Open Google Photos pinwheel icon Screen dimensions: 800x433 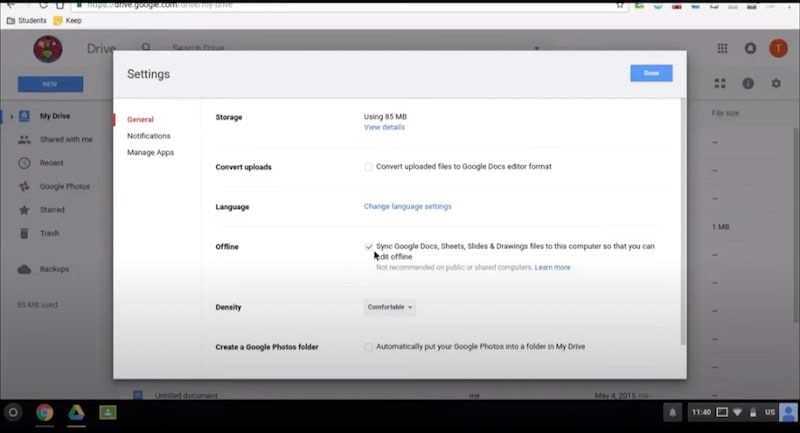(24, 187)
